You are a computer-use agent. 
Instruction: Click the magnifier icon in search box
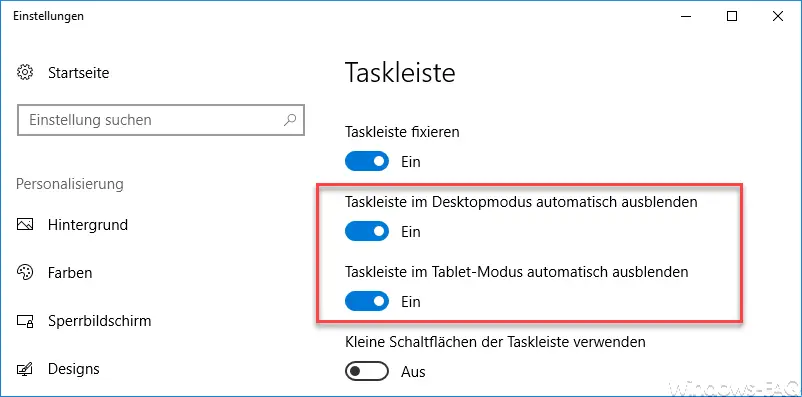pyautogui.click(x=290, y=120)
